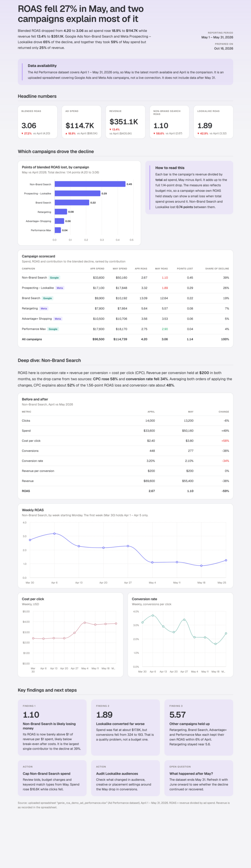251x868 pixels.
Task: Click the "Clicks" row label in the Before and after table
Action: 26,420
